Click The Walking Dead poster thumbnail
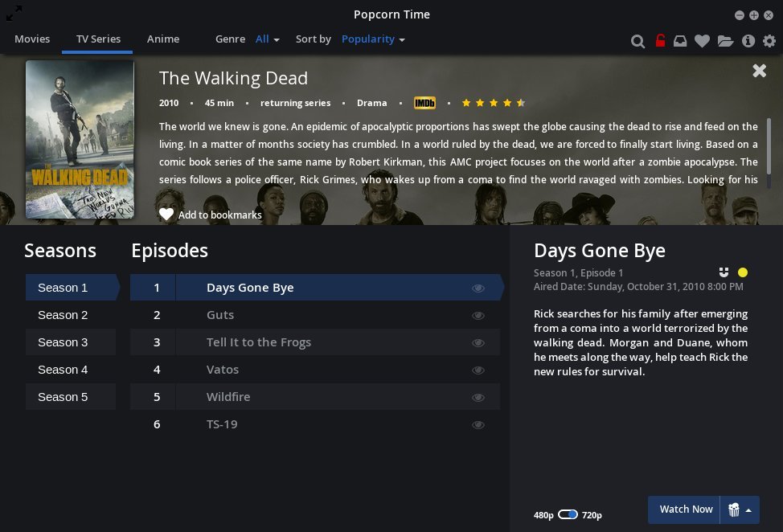The image size is (783, 532). pyautogui.click(x=80, y=139)
